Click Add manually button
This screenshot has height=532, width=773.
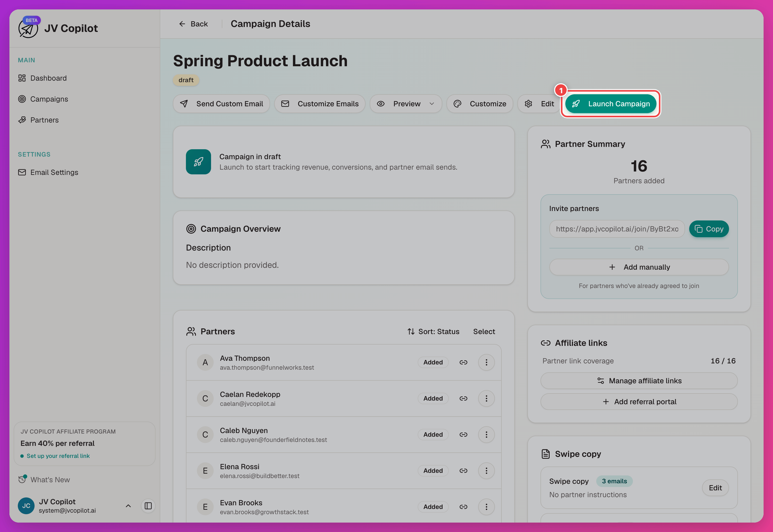point(639,267)
